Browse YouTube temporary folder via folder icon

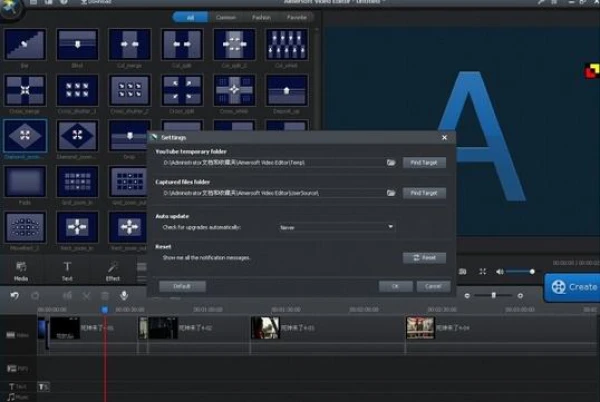[x=391, y=162]
